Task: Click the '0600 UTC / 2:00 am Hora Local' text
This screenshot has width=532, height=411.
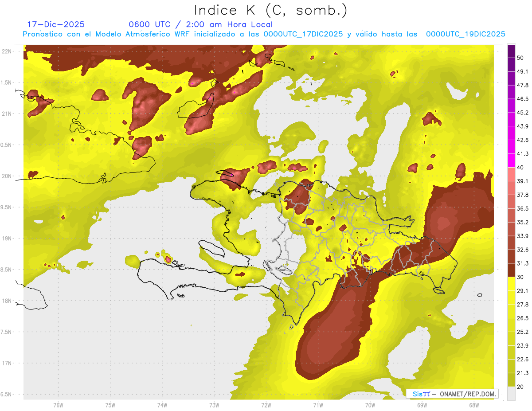Action: pyautogui.click(x=200, y=24)
